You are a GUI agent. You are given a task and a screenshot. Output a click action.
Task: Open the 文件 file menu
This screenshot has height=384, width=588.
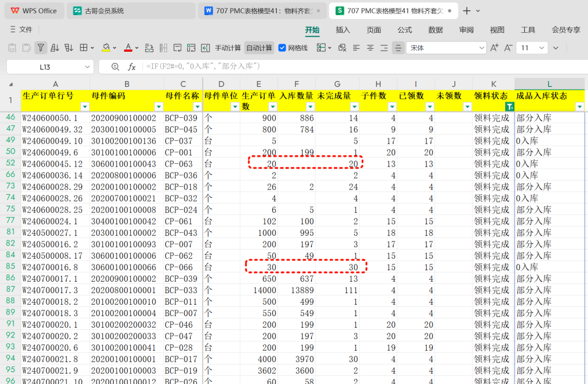[21, 29]
